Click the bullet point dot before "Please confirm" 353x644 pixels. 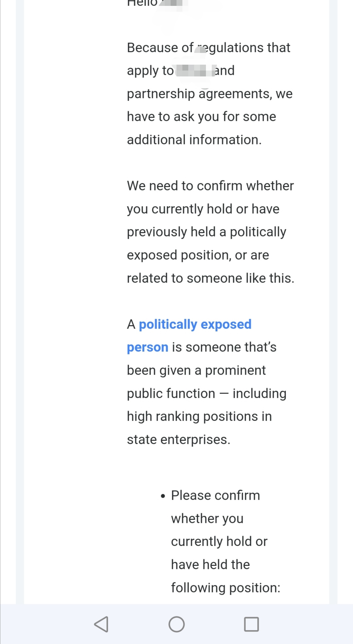163,496
